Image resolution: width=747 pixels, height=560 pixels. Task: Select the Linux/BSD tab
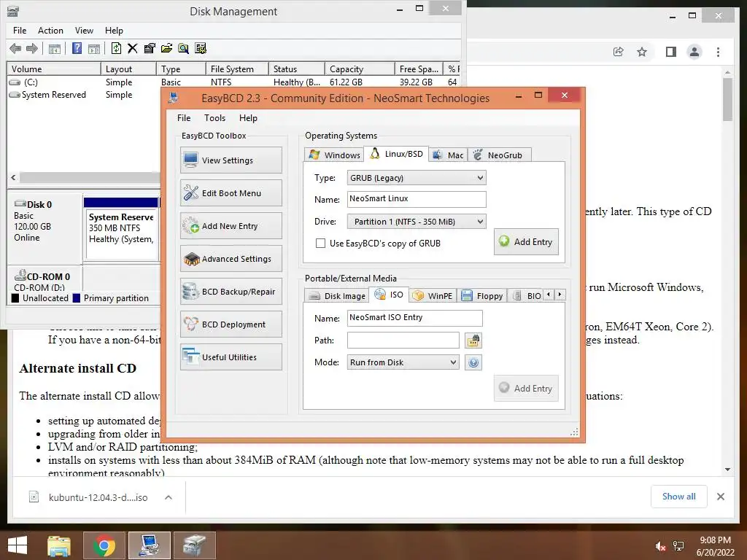[396, 154]
